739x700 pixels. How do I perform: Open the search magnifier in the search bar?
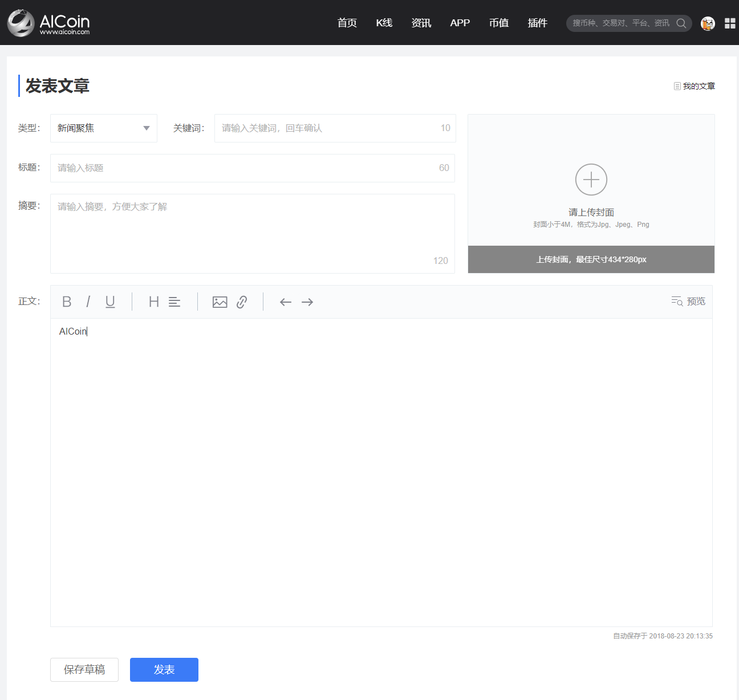pos(681,23)
